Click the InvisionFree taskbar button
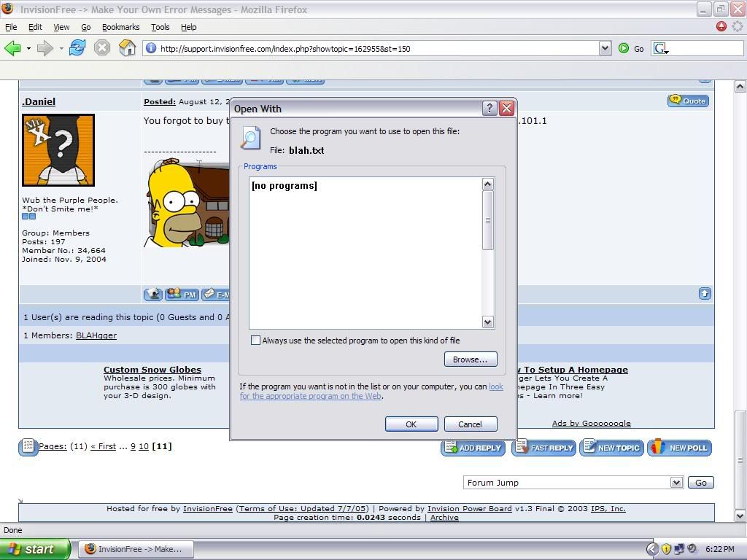747x560 pixels. (x=136, y=549)
